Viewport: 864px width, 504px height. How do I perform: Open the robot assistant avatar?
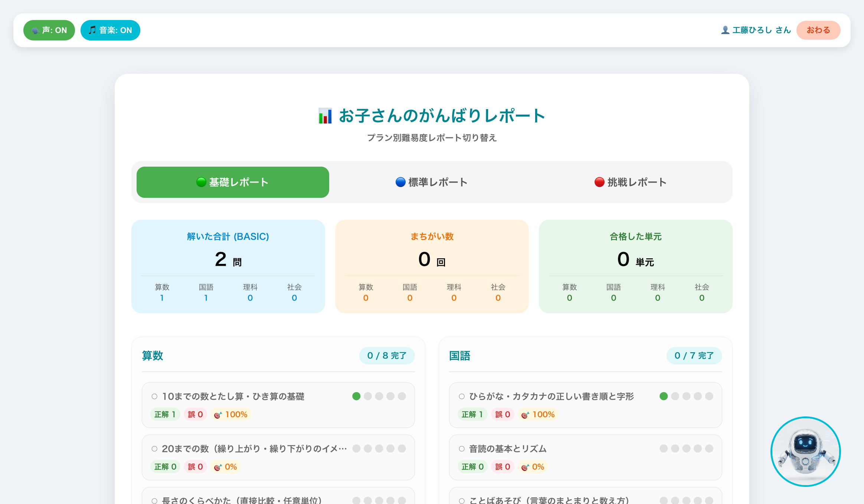point(806,452)
